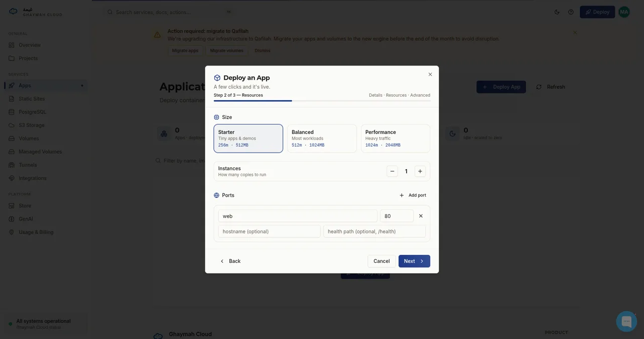Open help via question mark icon

571,12
